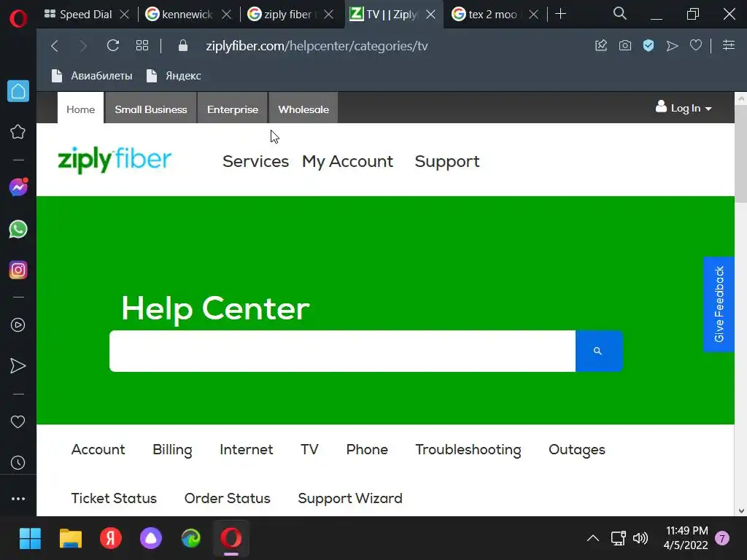Show hidden tray icons chevron
This screenshot has width=747, height=560.
point(593,538)
